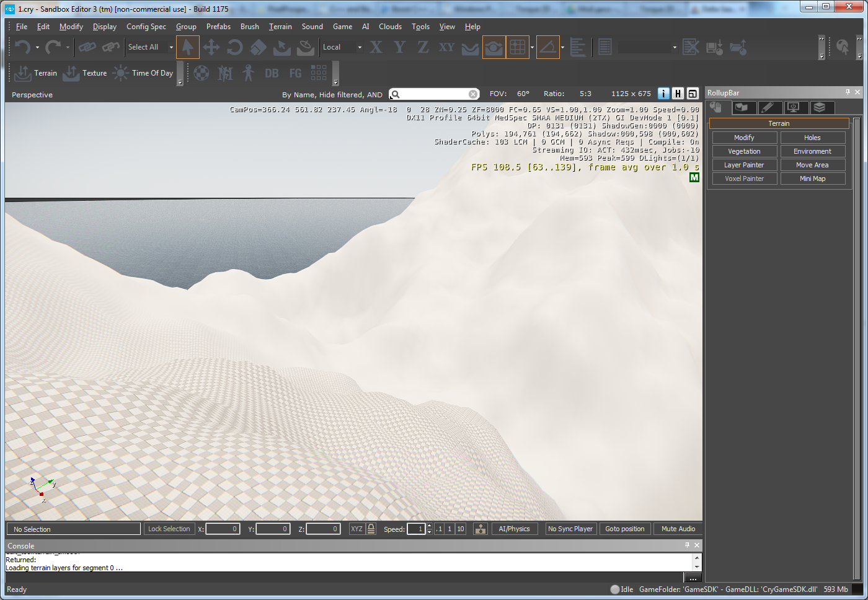The width and height of the screenshot is (868, 600).
Task: Toggle the snap to grid button
Action: 517,47
